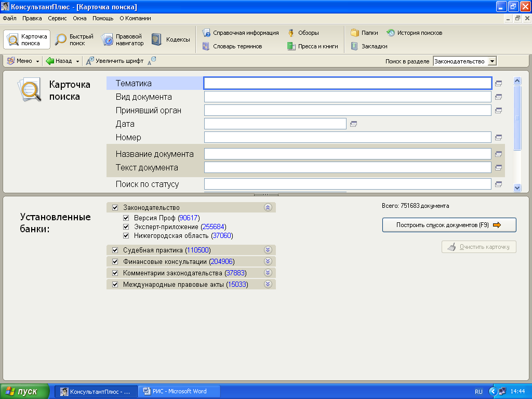This screenshot has width=532, height=399.
Task: Open the Финансовые консультации count link 204906
Action: [222, 262]
